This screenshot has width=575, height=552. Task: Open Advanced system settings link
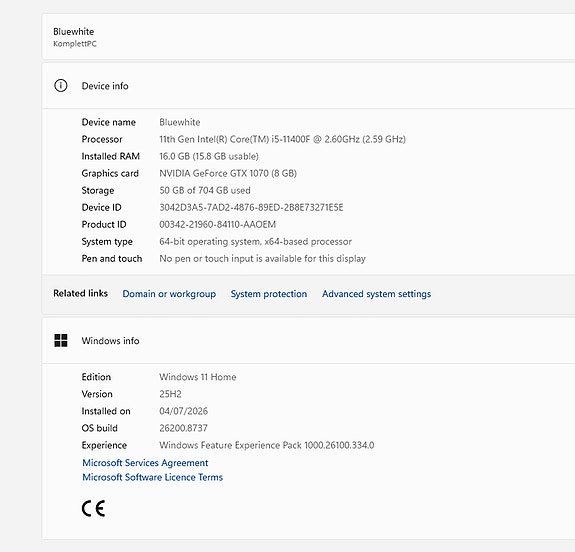(377, 294)
